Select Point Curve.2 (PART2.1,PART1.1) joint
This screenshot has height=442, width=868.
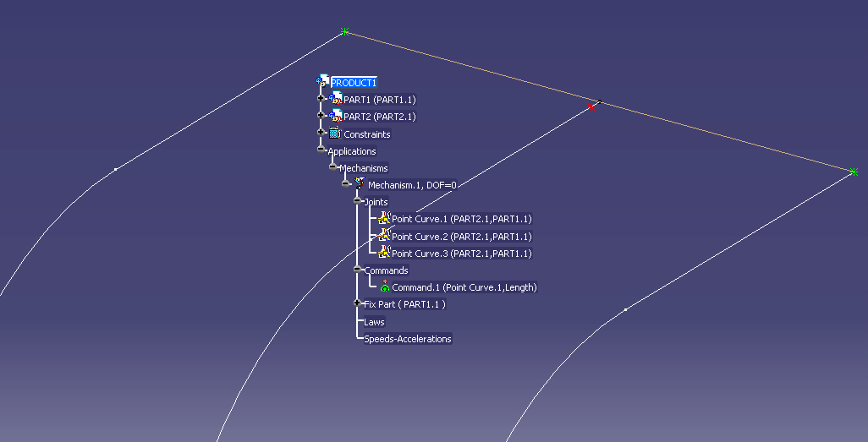click(462, 237)
